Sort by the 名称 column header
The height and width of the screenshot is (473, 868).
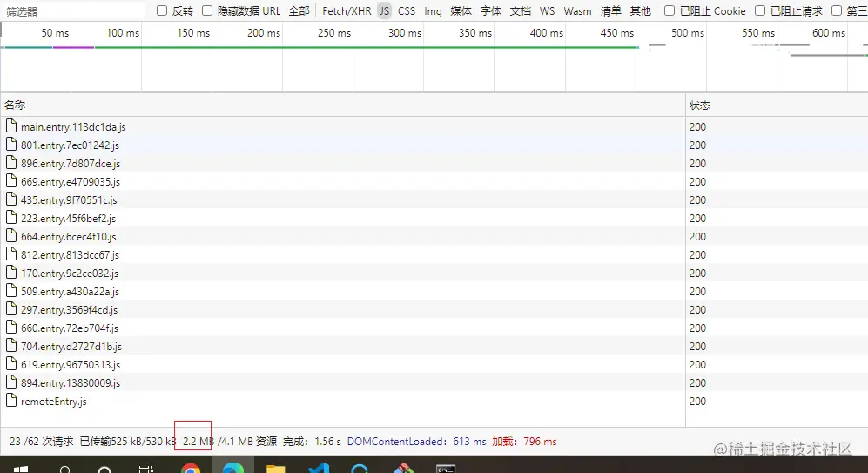(343, 105)
